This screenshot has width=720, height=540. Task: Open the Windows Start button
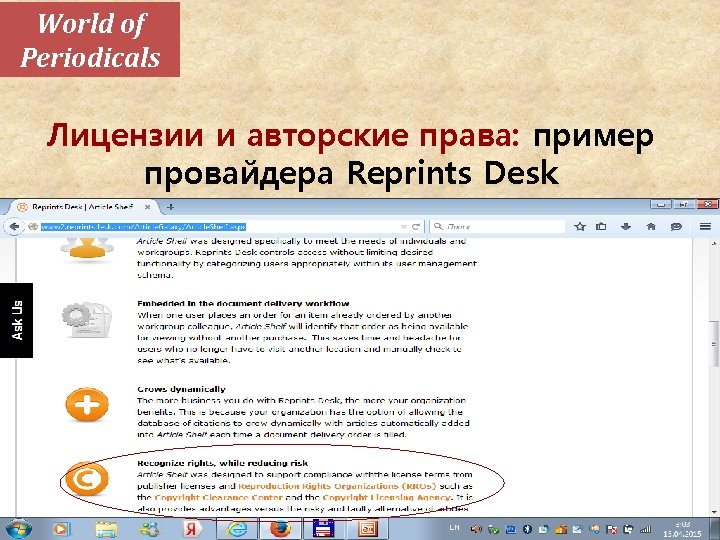point(19,529)
